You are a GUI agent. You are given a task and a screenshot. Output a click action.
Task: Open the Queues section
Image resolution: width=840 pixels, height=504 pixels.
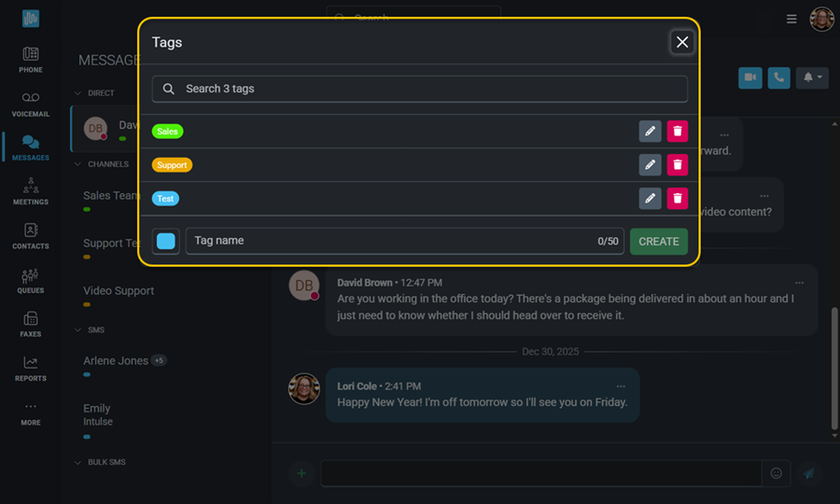click(x=31, y=280)
